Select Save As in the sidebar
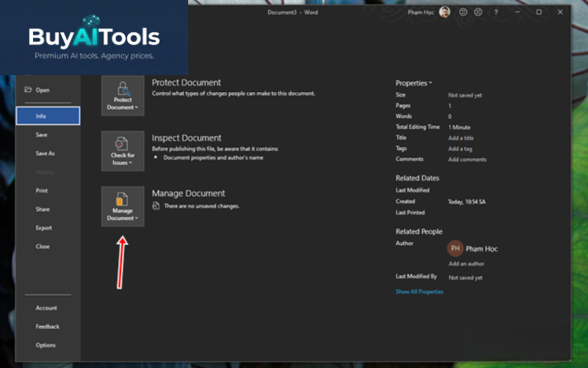This screenshot has height=368, width=588. [x=45, y=153]
